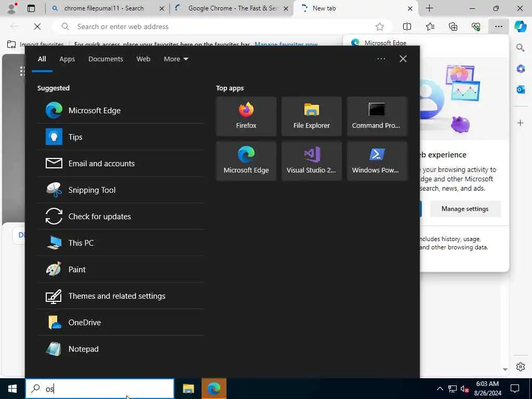Close the chrome filepuma Search tab
This screenshot has width=532, height=399.
tap(162, 8)
